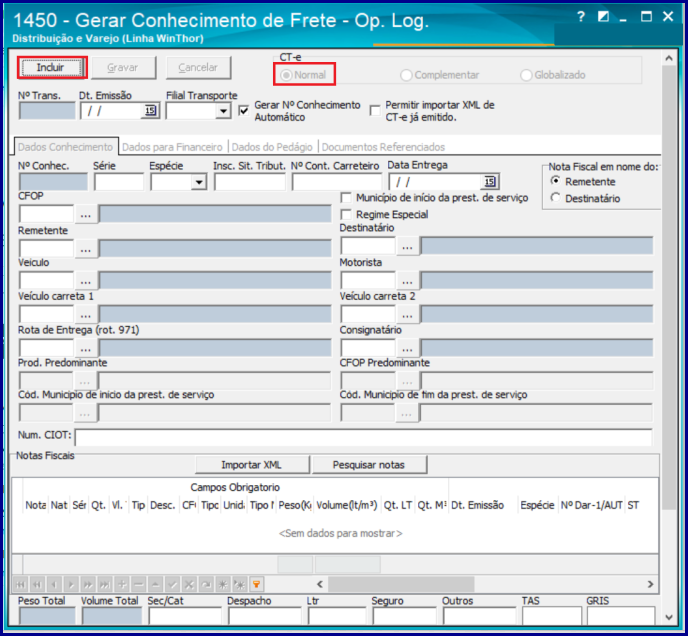The height and width of the screenshot is (636, 688).
Task: Focus the Seguro value field
Action: (x=404, y=615)
